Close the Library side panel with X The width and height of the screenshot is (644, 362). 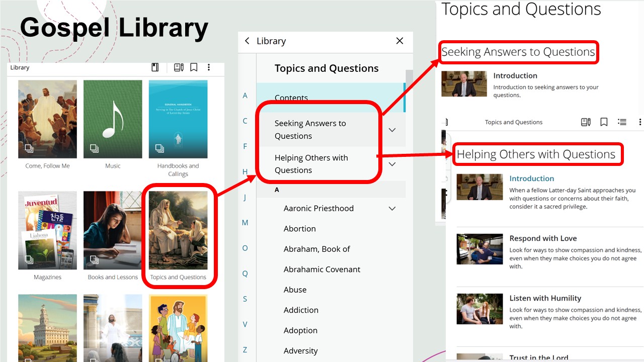[x=399, y=41]
